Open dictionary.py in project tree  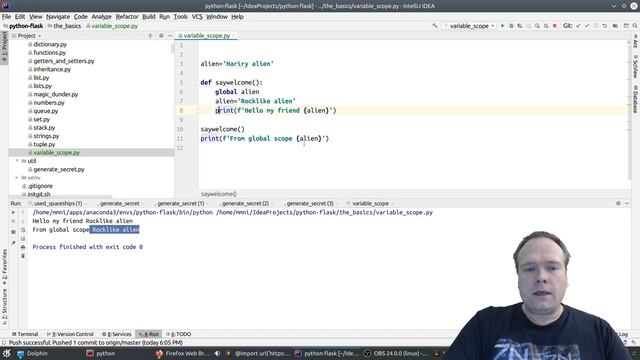(50, 44)
